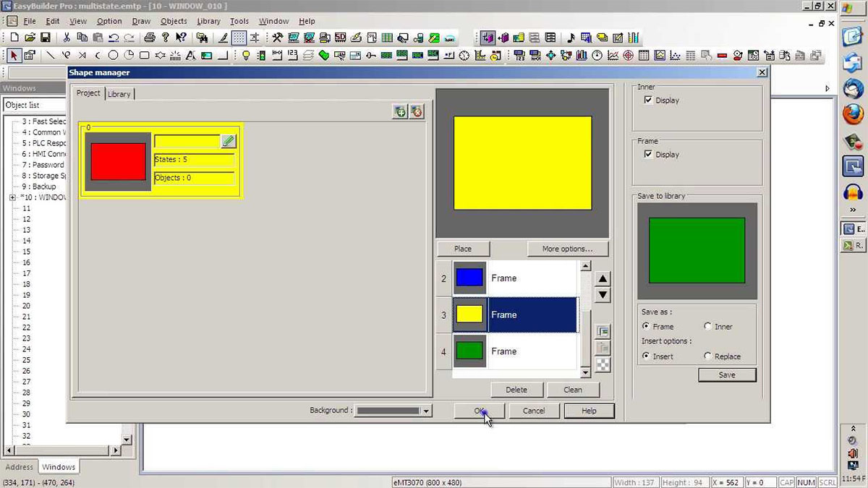Click the Cut scissors icon
The width and height of the screenshot is (868, 488).
tap(67, 38)
